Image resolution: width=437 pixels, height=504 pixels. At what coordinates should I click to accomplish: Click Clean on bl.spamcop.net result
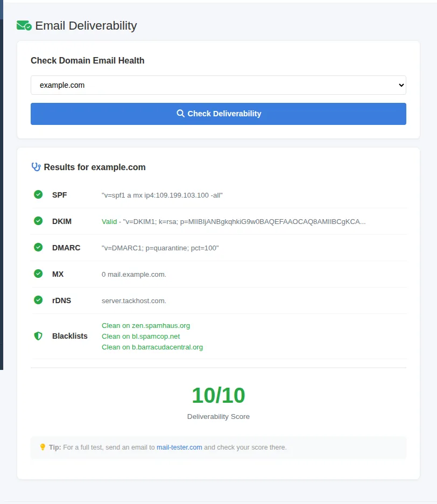click(x=141, y=336)
